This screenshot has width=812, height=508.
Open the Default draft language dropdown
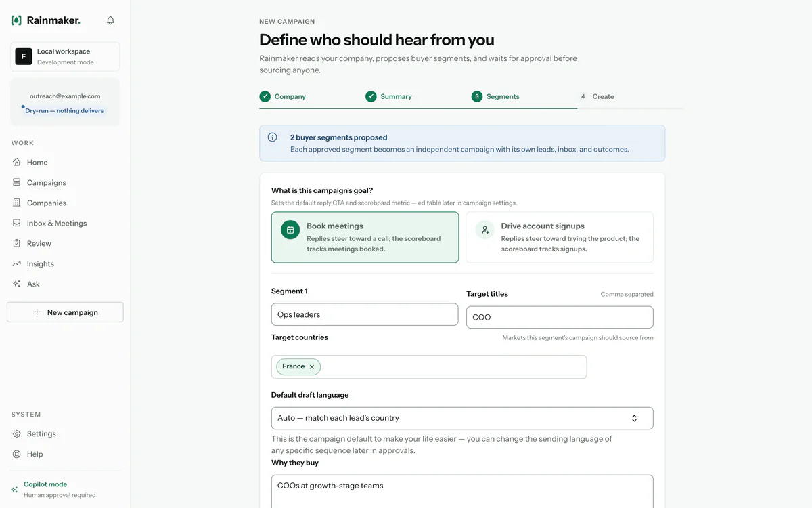point(462,418)
